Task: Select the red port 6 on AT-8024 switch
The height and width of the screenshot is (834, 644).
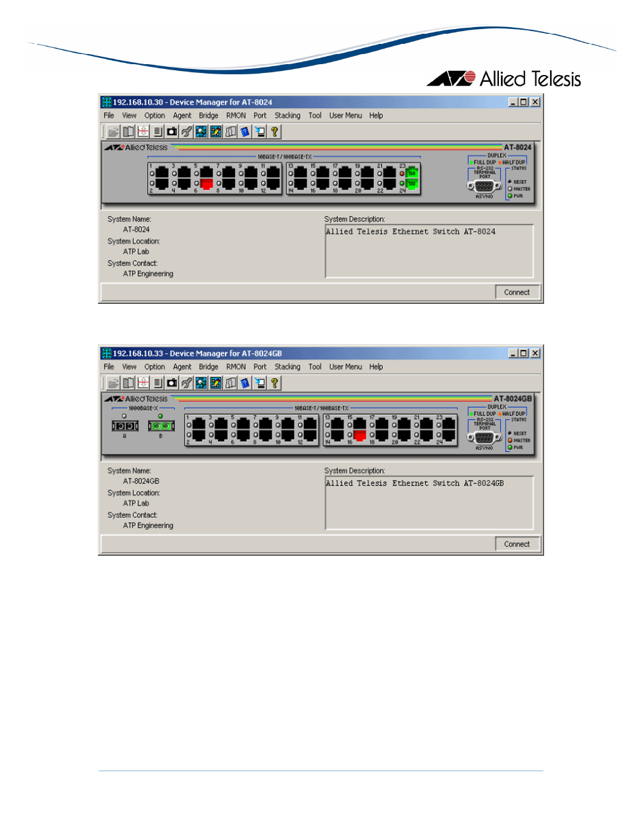Action: [x=207, y=184]
